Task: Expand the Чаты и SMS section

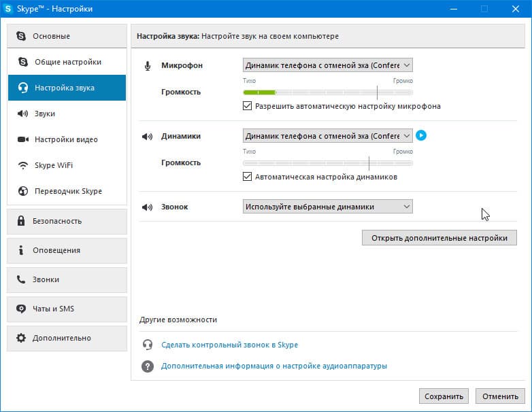Action: (67, 309)
